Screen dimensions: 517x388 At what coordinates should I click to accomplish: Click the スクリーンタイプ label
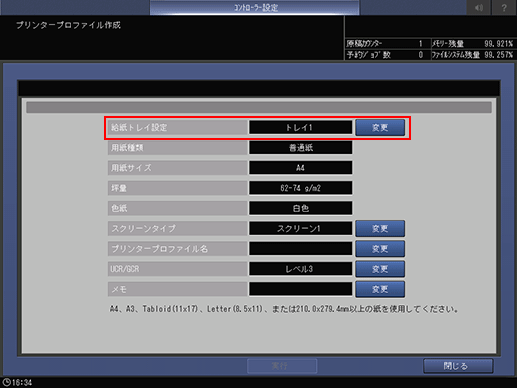[x=178, y=229]
